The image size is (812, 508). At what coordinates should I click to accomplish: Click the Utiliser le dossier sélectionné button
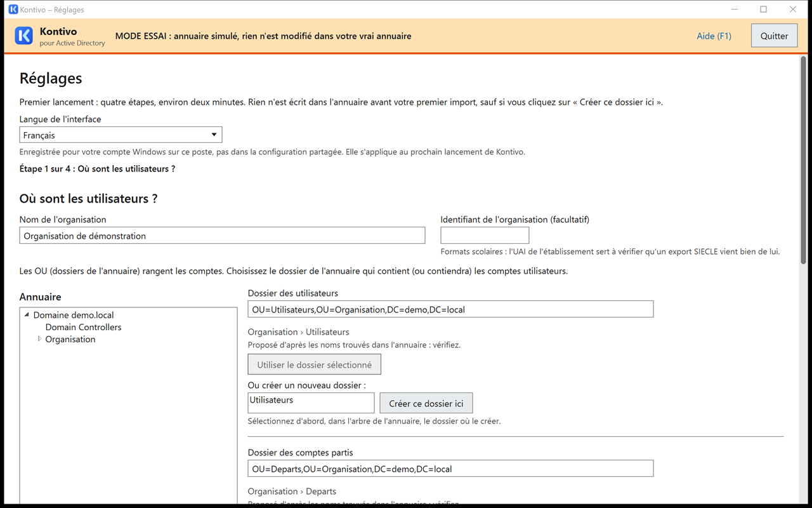point(315,364)
